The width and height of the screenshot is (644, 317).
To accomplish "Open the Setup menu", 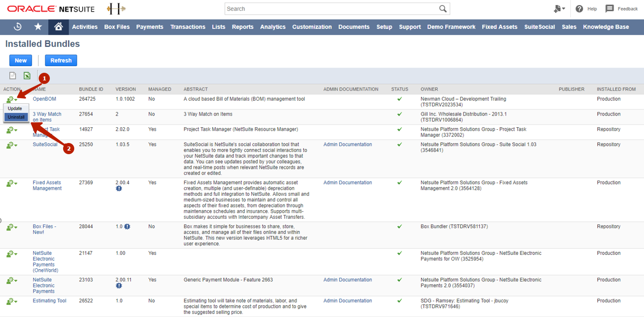I will tap(384, 27).
